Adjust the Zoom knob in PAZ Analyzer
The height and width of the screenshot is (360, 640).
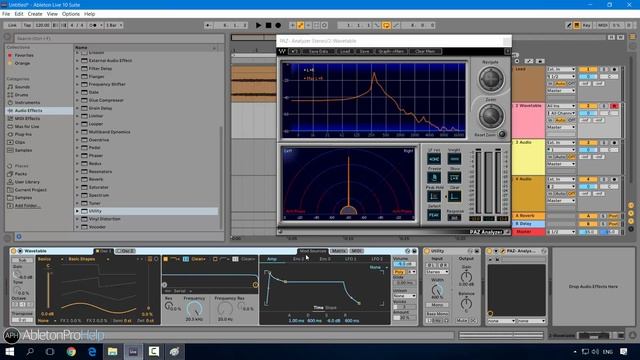[491, 116]
